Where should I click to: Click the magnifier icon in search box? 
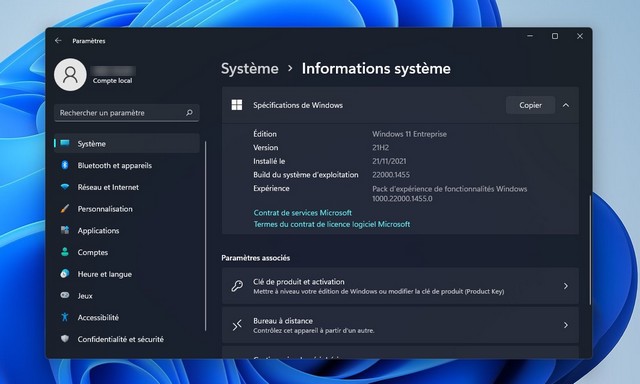[189, 113]
